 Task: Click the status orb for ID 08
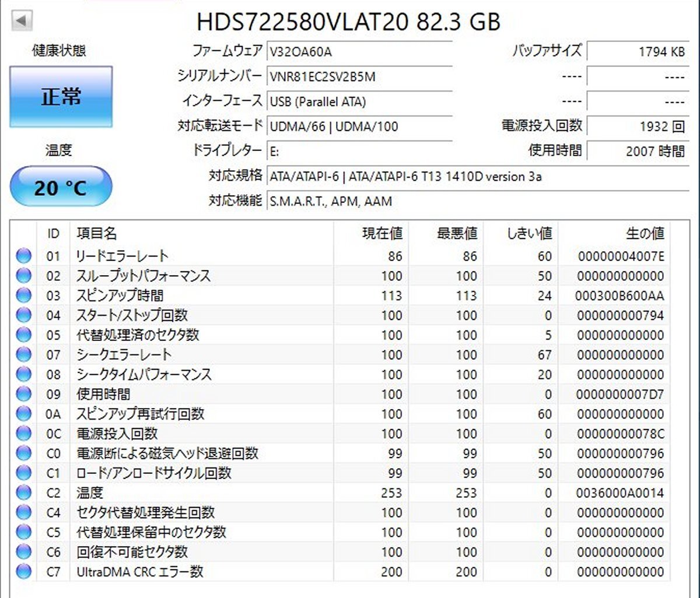[x=23, y=374]
